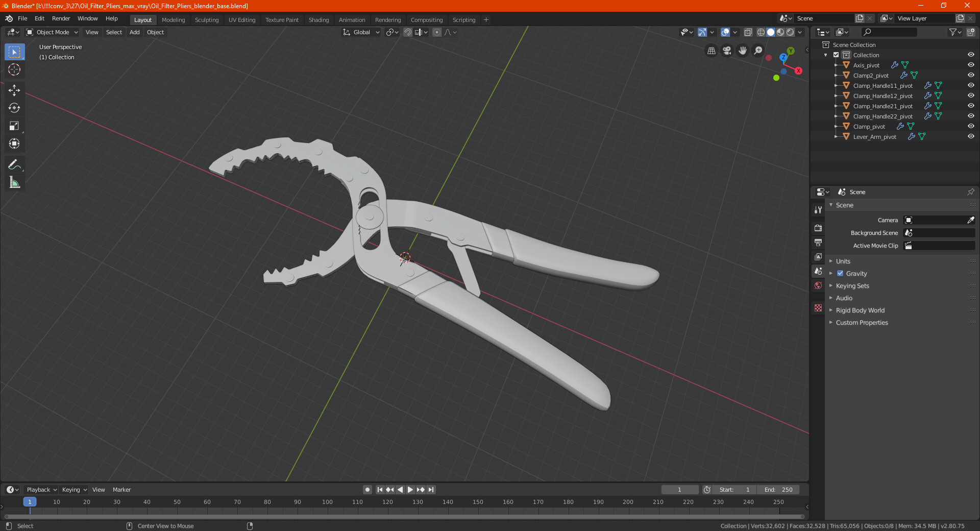Screen dimensions: 980x531
Task: Uncheck the Collection exclude checkbox in outliner
Action: point(836,55)
